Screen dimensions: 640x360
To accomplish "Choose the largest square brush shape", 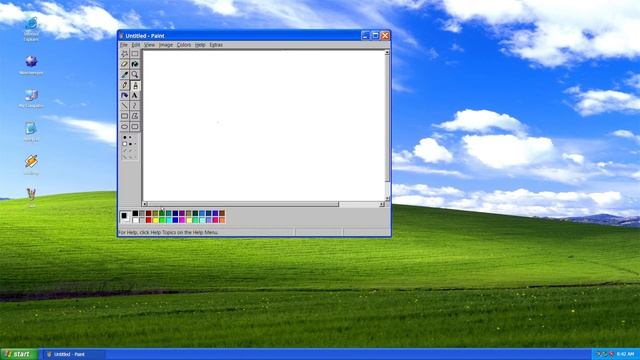I will pos(124,144).
